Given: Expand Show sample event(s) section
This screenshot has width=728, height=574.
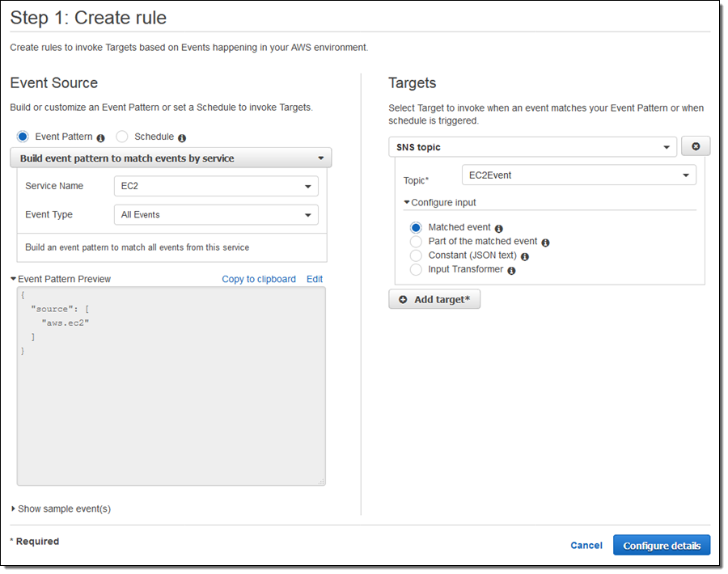Looking at the screenshot, I should (x=61, y=509).
